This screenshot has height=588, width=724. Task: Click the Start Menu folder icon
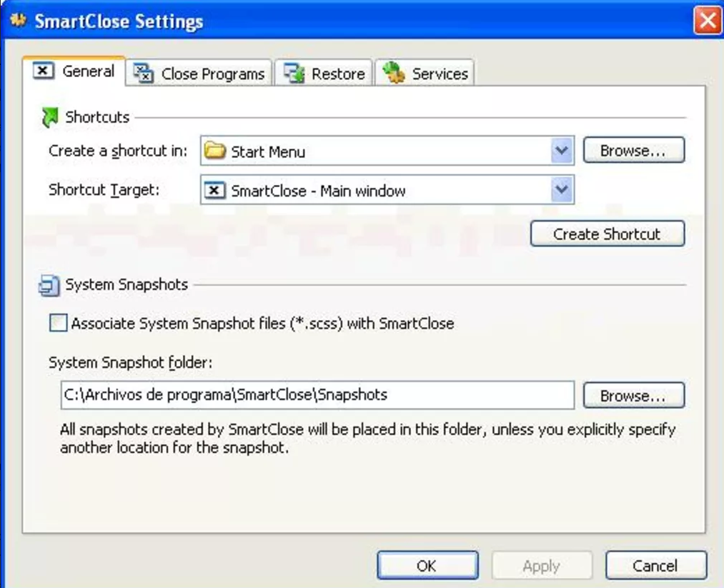pyautogui.click(x=215, y=151)
